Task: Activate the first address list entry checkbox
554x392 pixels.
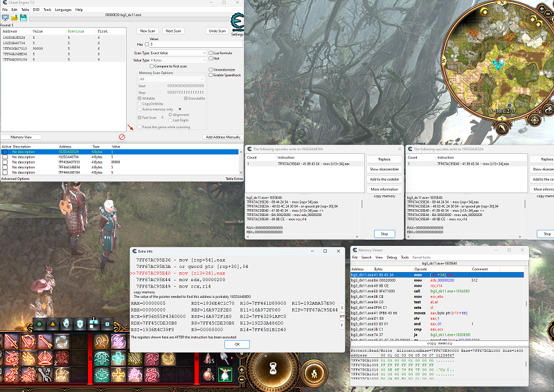Action: pos(6,152)
